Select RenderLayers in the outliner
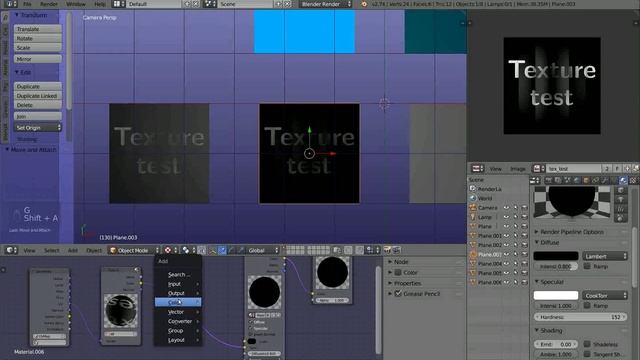640x360 pixels. tap(489, 189)
